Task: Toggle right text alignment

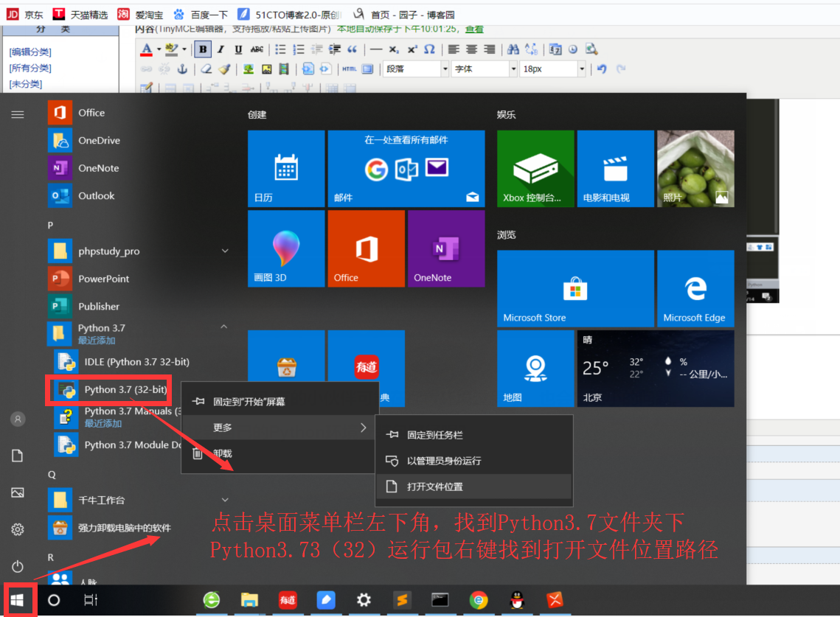Action: [489, 49]
